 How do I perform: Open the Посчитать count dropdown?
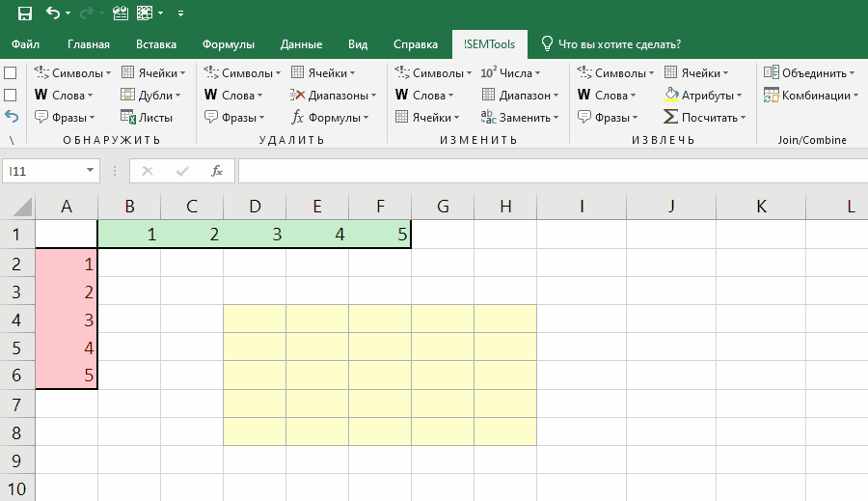705,118
